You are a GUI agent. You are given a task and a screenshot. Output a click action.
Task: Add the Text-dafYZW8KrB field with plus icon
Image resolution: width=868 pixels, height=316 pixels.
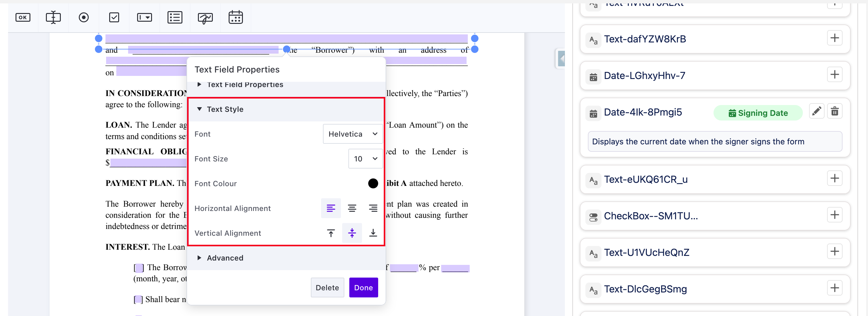834,38
